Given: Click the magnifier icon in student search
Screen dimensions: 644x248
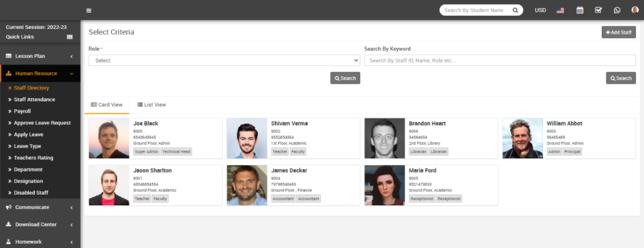Looking at the screenshot, I should [x=515, y=10].
